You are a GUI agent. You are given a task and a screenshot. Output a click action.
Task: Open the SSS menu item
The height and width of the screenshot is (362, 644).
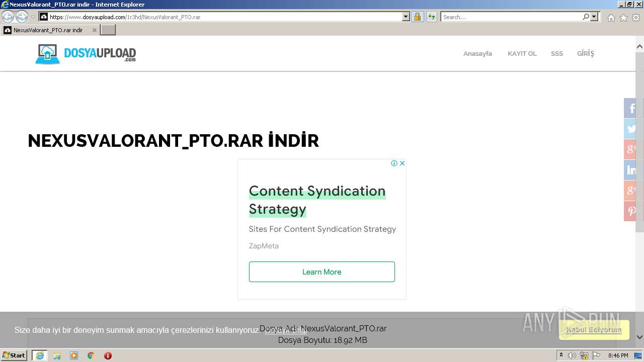coord(556,53)
